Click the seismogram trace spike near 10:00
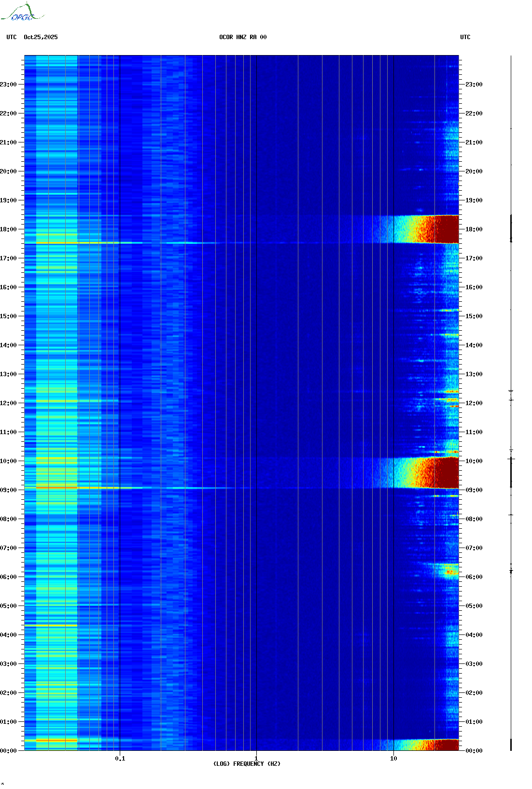The image size is (532, 789). [x=511, y=459]
